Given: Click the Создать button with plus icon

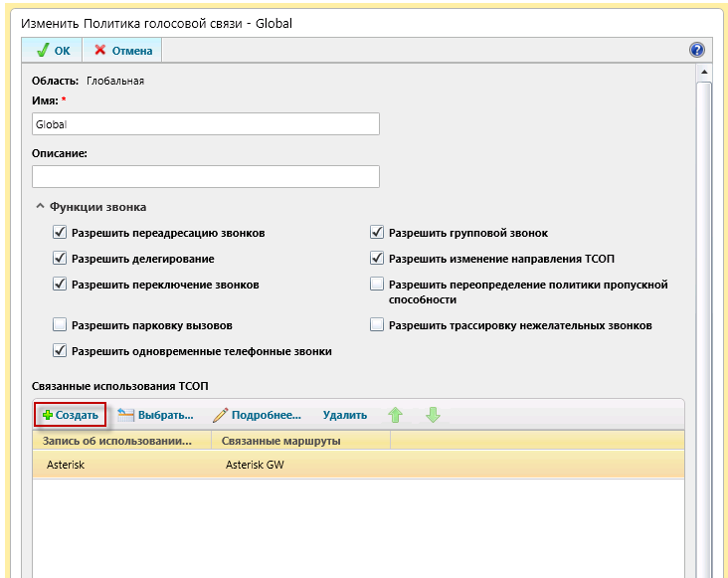Looking at the screenshot, I should pos(70,415).
